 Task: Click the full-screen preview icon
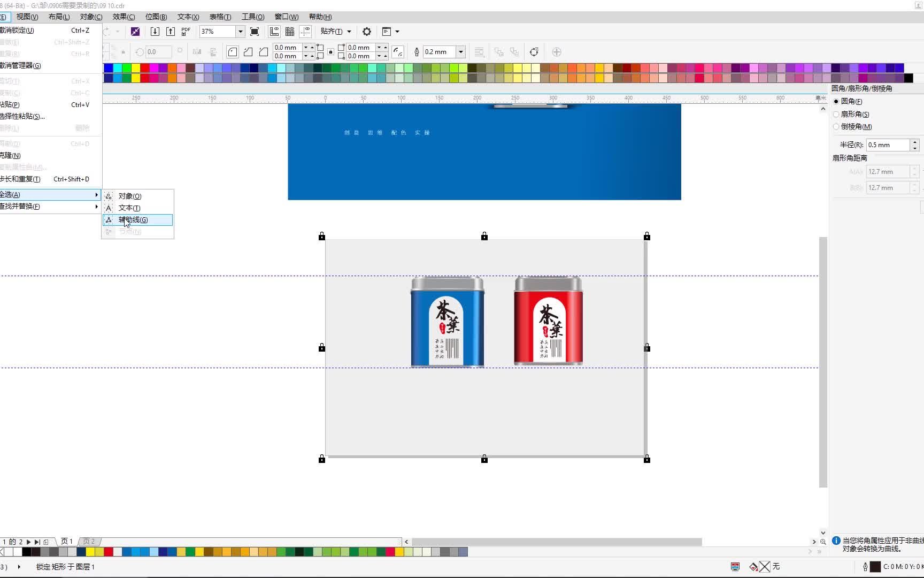255,32
